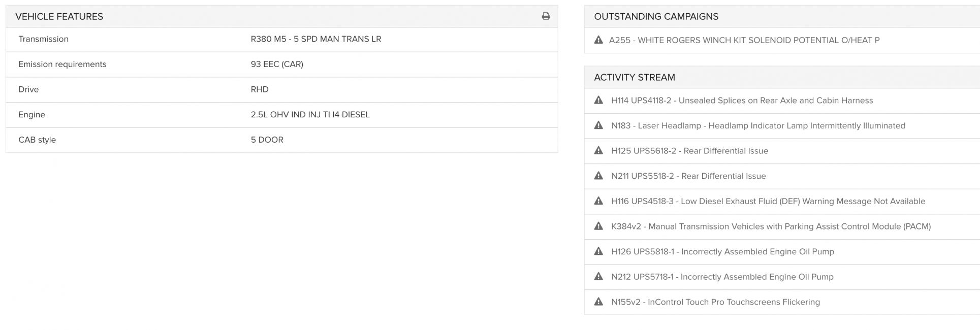Print the Vehicle Features panel
The height and width of the screenshot is (330, 980).
click(x=546, y=16)
